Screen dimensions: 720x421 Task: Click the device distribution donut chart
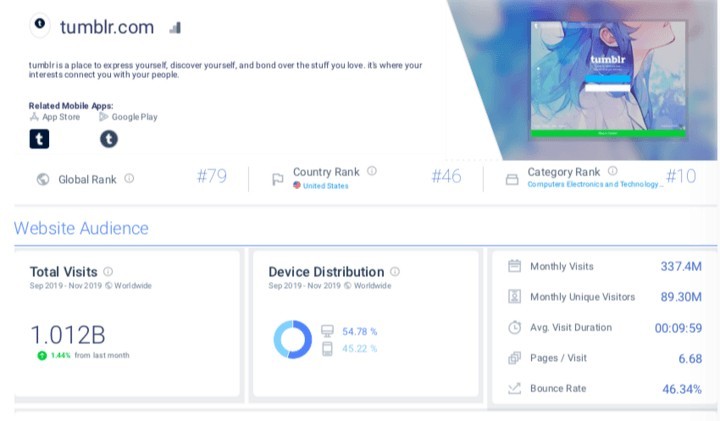coord(292,339)
